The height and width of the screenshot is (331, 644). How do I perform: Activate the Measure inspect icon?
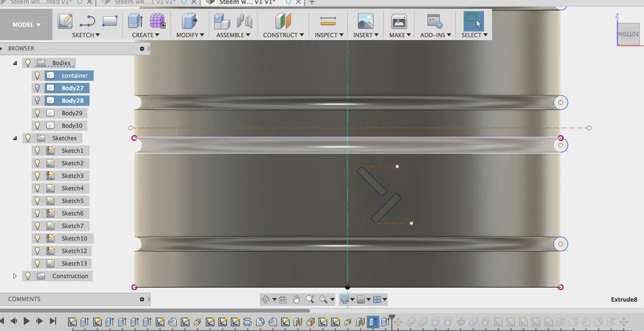click(x=328, y=21)
